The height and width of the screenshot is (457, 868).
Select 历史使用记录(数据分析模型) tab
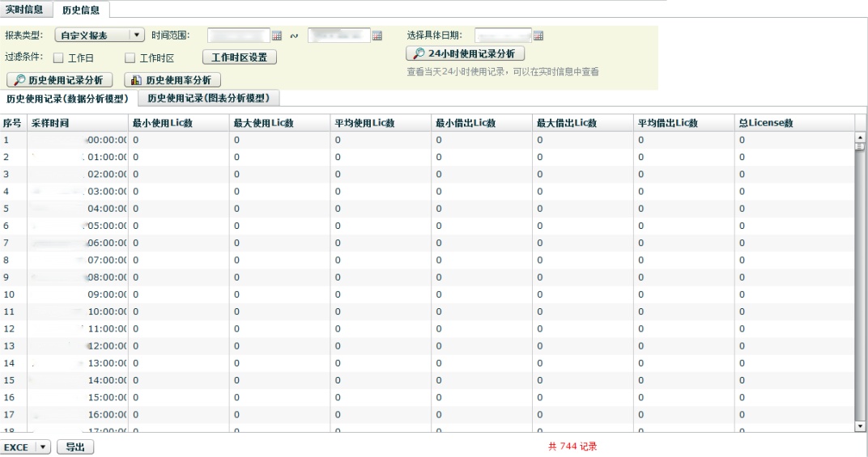coord(67,98)
